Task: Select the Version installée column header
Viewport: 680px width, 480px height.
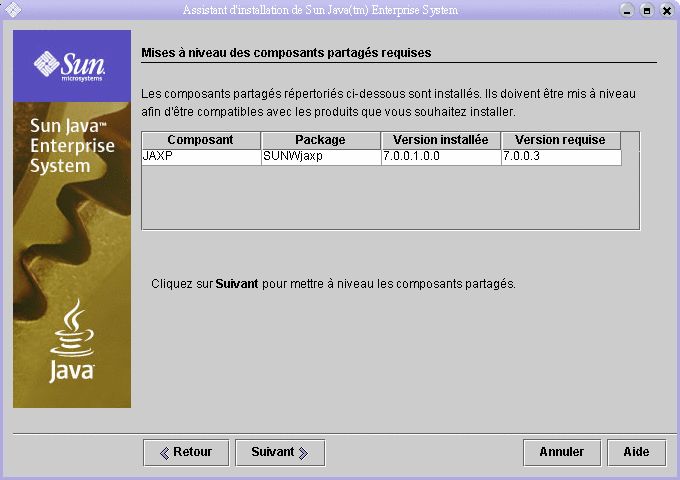Action: 441,140
